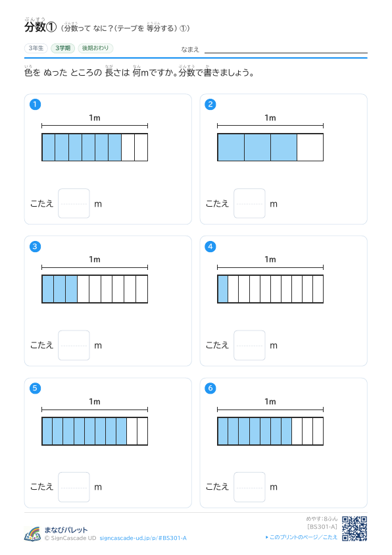Click answer box for question 2
Image resolution: width=392 pixels, height=555 pixels.
[x=249, y=203]
